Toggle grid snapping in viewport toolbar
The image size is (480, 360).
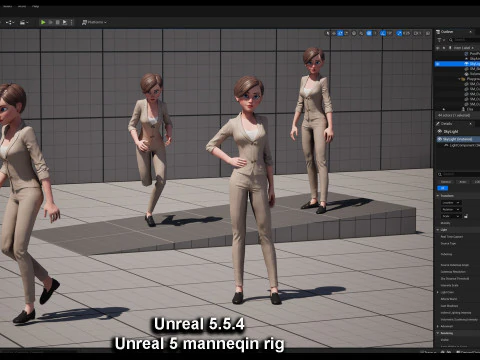tap(369, 33)
